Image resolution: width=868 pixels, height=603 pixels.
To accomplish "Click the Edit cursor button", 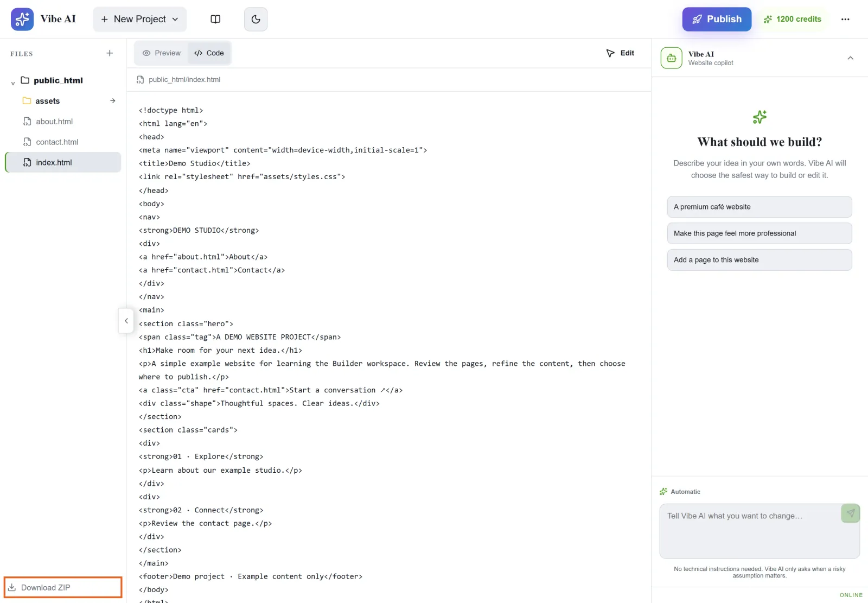I will point(620,53).
